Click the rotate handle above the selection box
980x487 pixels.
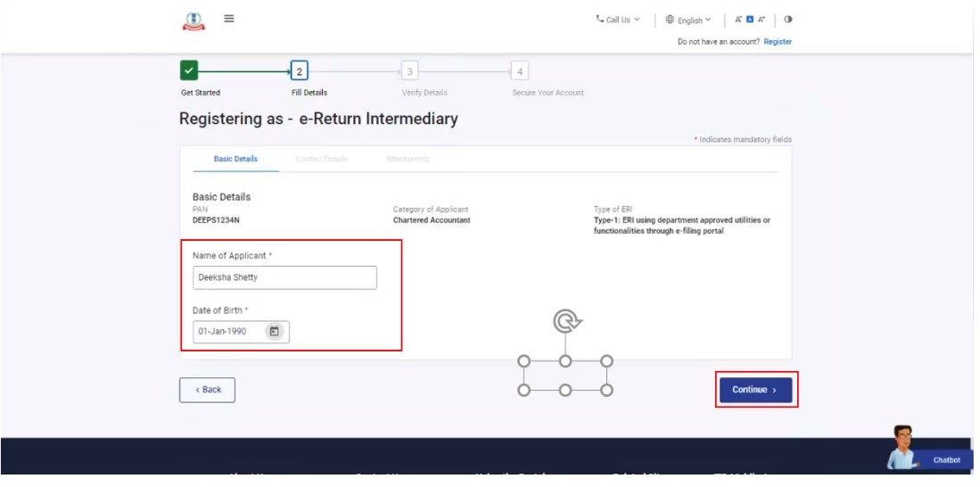point(565,320)
